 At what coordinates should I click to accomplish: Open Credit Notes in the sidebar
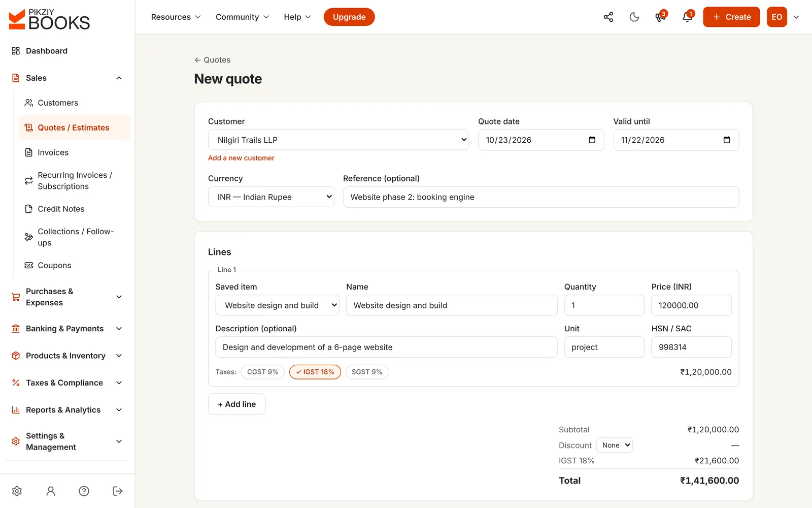click(x=74, y=209)
